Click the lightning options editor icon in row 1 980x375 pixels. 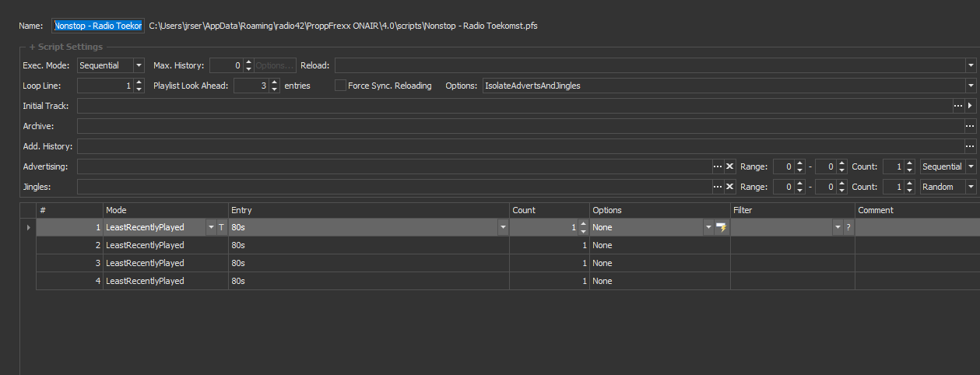pos(721,227)
